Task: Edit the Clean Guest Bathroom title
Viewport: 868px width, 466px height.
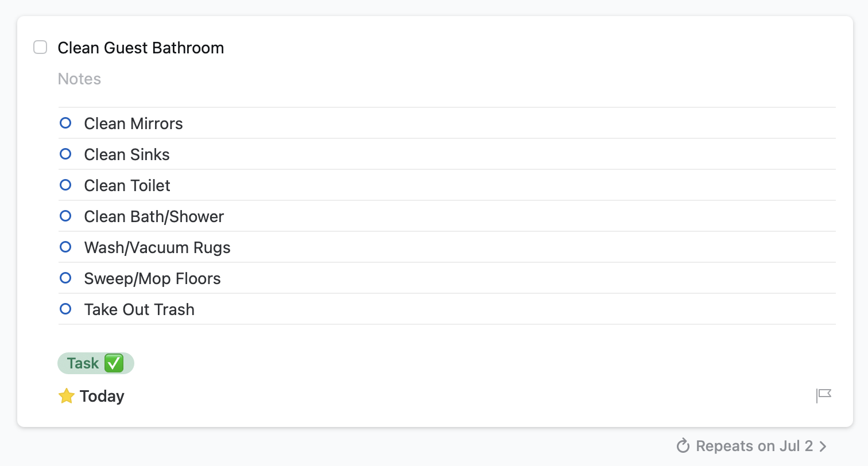Action: [x=141, y=48]
